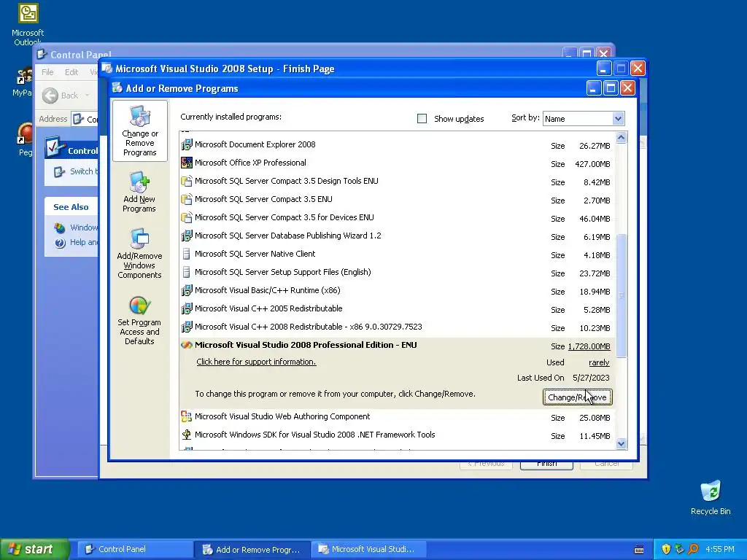
Task: Click Windows SDK .NET Framework Tools icon
Action: click(x=187, y=435)
